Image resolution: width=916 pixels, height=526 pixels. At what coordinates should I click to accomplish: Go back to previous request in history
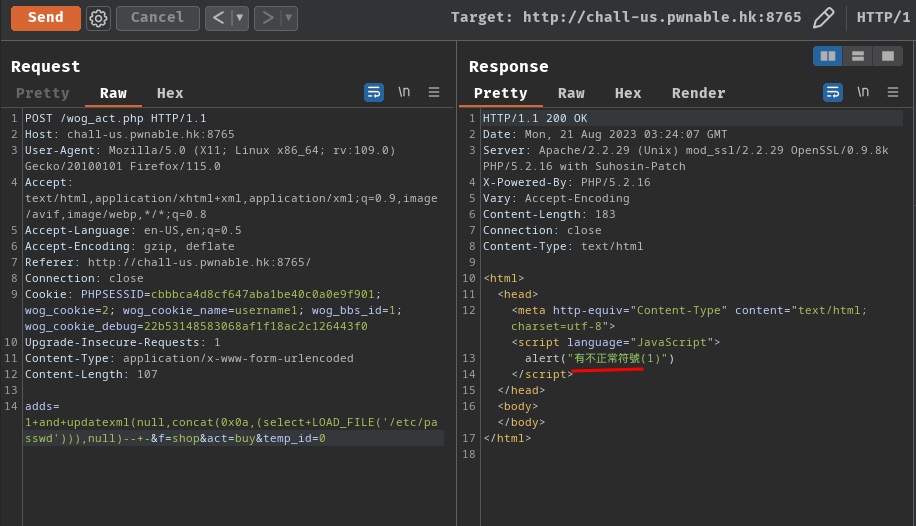click(x=218, y=18)
